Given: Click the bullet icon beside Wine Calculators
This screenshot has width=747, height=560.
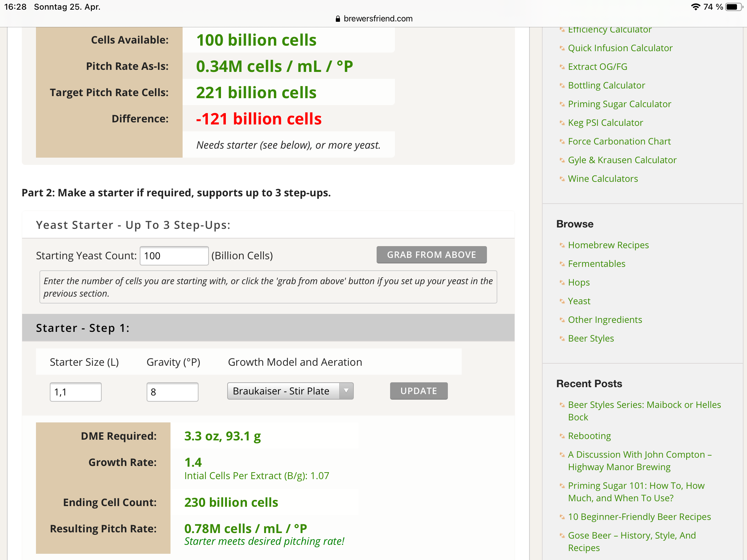Looking at the screenshot, I should click(x=562, y=179).
